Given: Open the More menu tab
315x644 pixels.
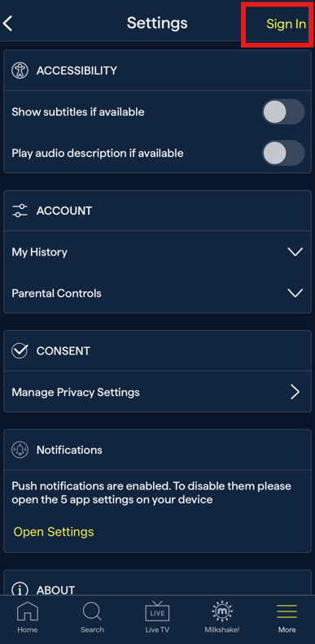Looking at the screenshot, I should pos(287,618).
